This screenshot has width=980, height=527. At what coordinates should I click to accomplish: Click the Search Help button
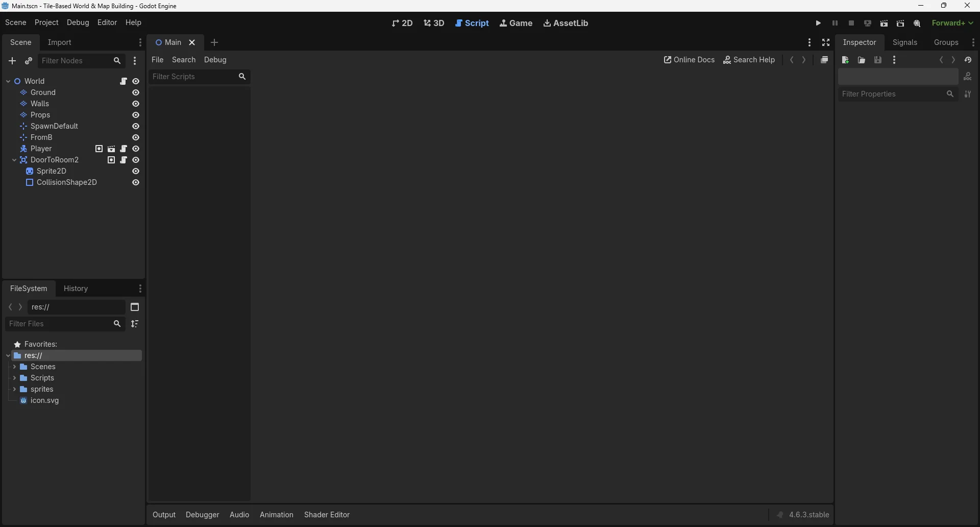tap(749, 60)
